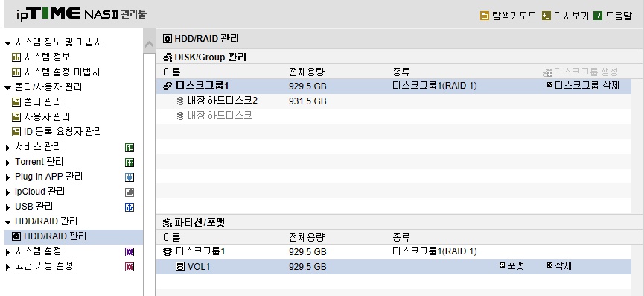Click the green Torrent 관리 icon
Image resolution: width=644 pixels, height=296 pixels.
tap(130, 163)
